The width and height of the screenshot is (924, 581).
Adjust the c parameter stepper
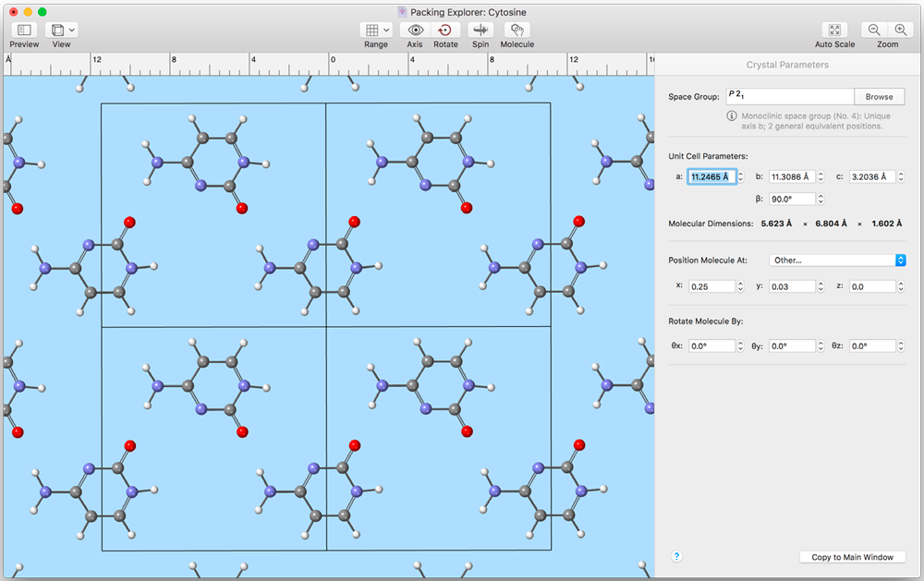900,176
